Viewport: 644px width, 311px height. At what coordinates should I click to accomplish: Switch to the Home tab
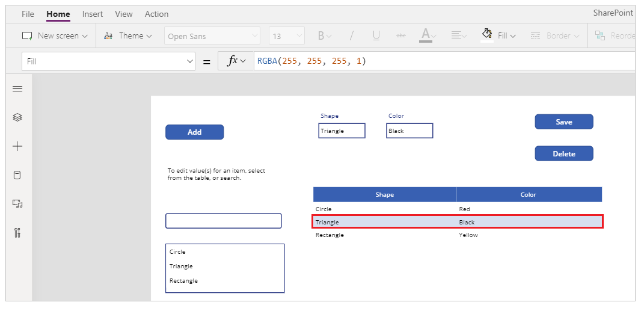pyautogui.click(x=58, y=14)
